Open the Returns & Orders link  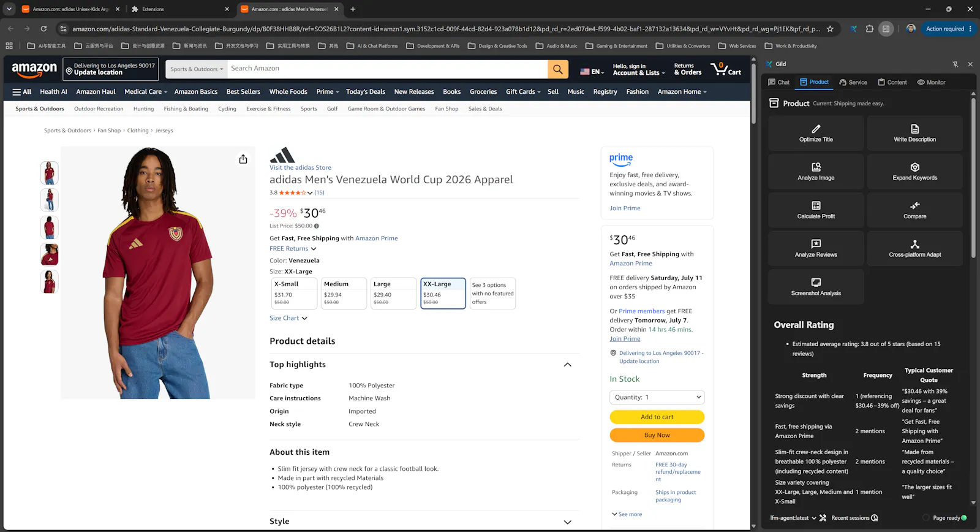(x=688, y=69)
